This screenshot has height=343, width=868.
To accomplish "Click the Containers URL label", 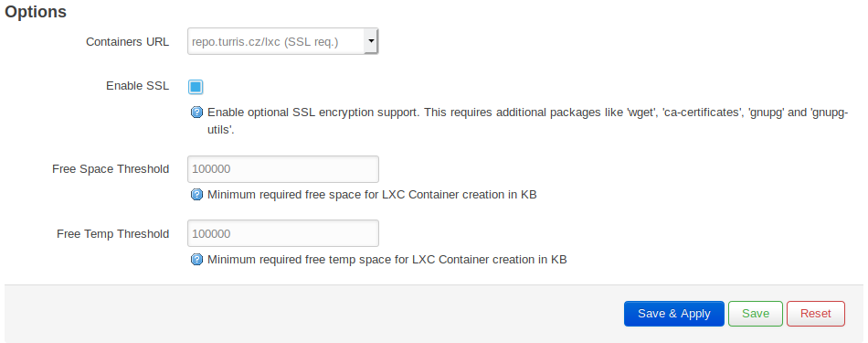I will [x=127, y=41].
